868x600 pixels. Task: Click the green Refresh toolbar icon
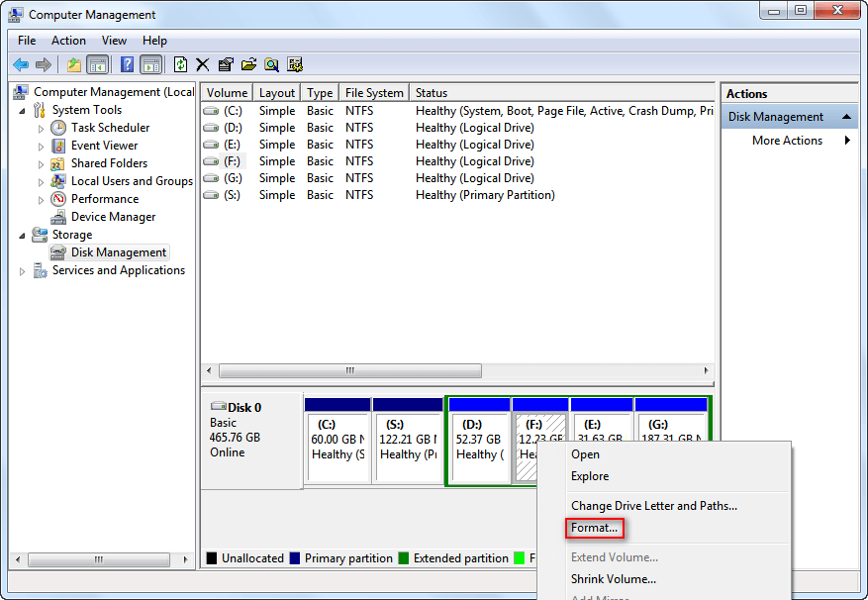pos(180,64)
